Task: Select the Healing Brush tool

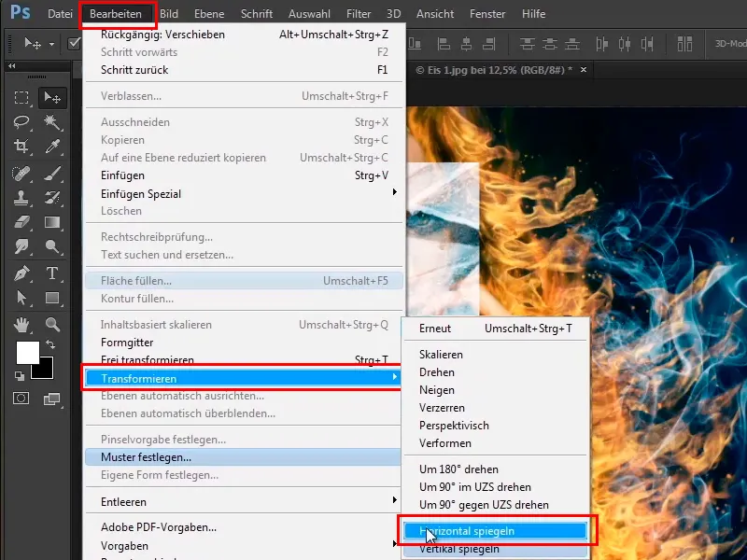Action: 21,174
